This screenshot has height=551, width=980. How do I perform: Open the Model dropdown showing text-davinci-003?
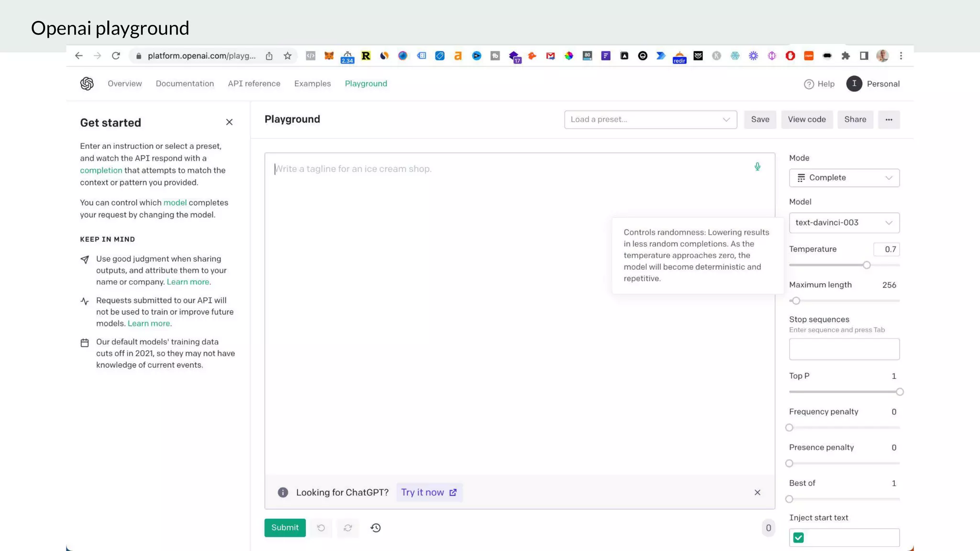tap(844, 223)
